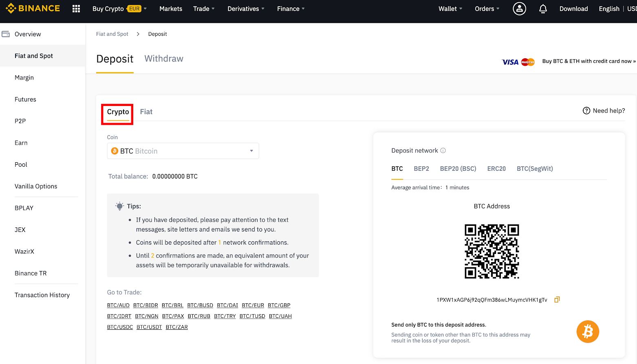Go to Markets page

(x=171, y=9)
